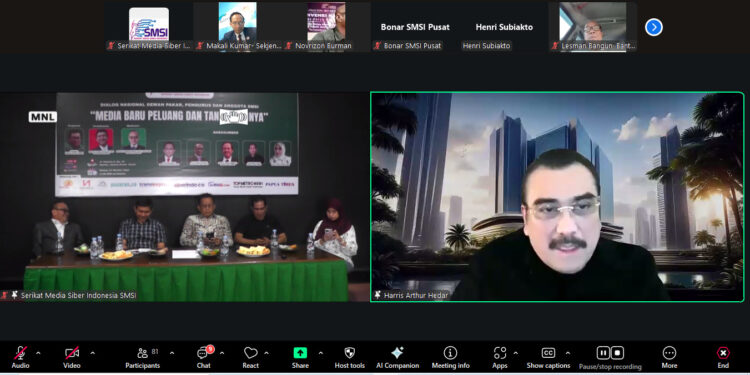The width and height of the screenshot is (750, 375).
Task: Click the muted mic icon beside Lesman Bangun
Action: click(x=555, y=46)
